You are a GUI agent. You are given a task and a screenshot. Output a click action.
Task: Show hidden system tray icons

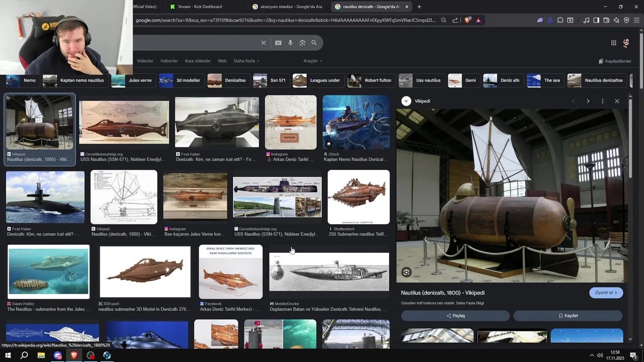592,355
